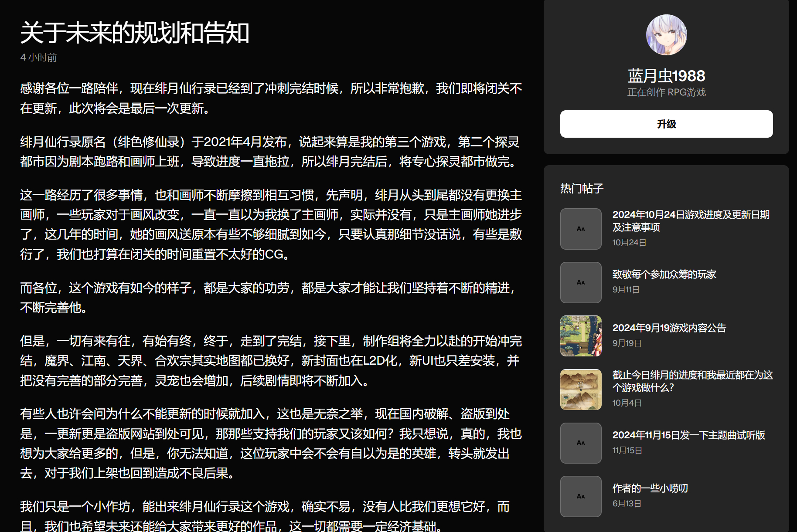The height and width of the screenshot is (532, 797).
Task: Open post 截止今日绯月的进度和我最近都在为这个游戏做什么?
Action: click(692, 381)
